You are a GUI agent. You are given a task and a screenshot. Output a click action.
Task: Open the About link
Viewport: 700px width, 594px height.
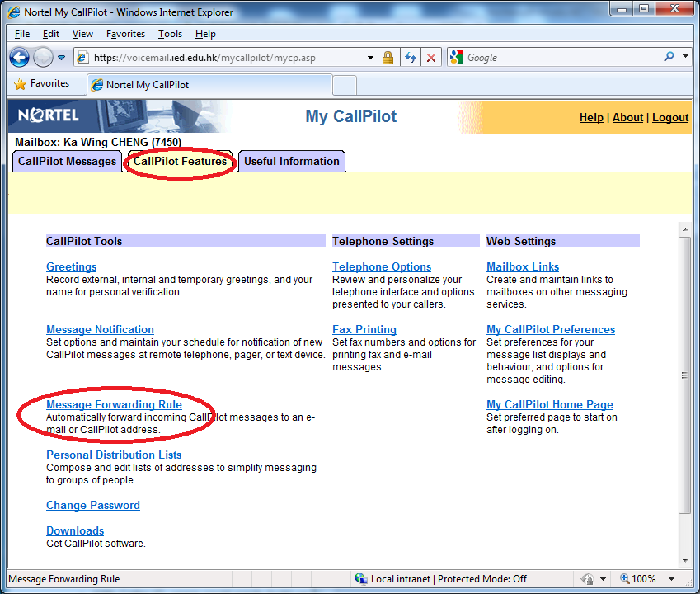click(627, 117)
